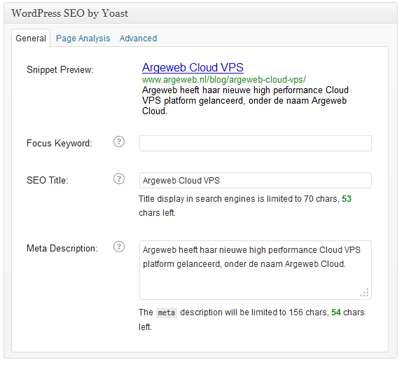Click the 'meta' code tag text
Viewport: 404px width, 365px height.
pos(166,313)
